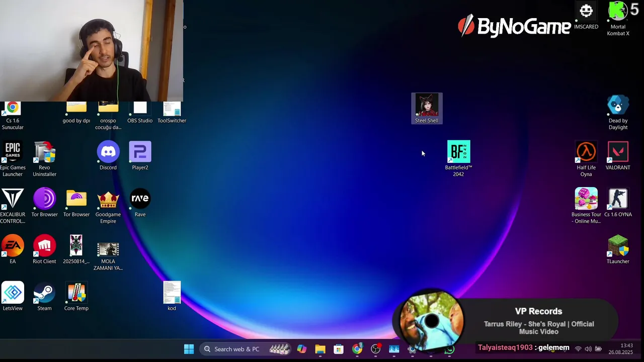Open File Explorer in the taskbar
The width and height of the screenshot is (644, 362).
320,349
